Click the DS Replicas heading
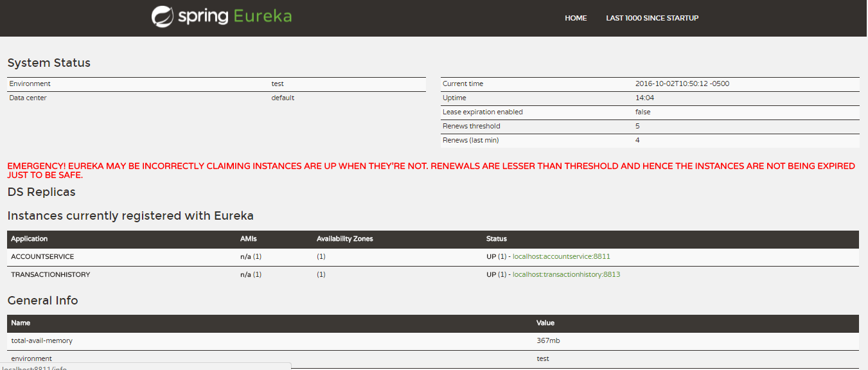Screen dimensions: 868x370 point(41,192)
